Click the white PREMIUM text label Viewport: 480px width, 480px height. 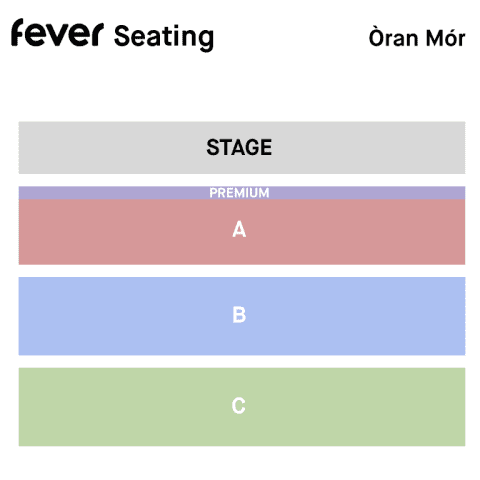tap(239, 193)
